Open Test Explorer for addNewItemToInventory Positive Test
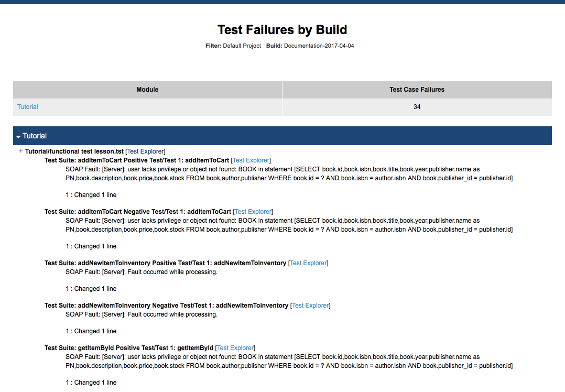 click(x=308, y=263)
